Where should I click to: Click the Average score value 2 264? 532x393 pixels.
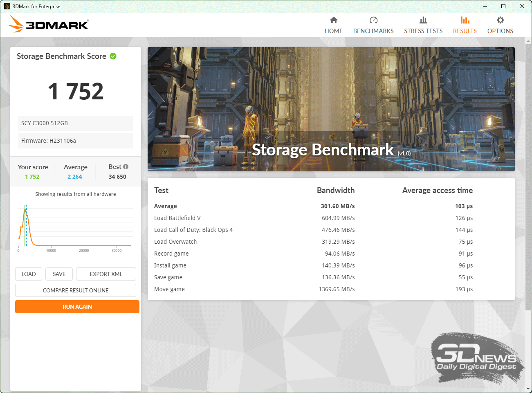click(x=75, y=177)
